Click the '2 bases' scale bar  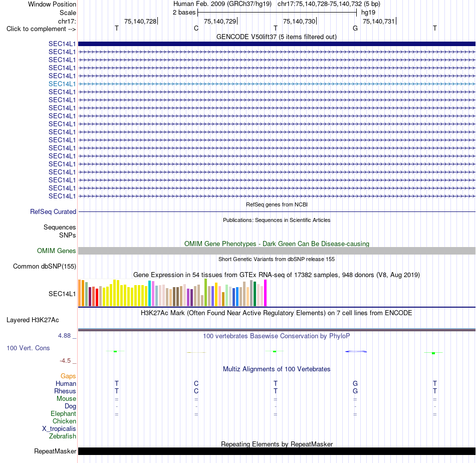(x=277, y=13)
